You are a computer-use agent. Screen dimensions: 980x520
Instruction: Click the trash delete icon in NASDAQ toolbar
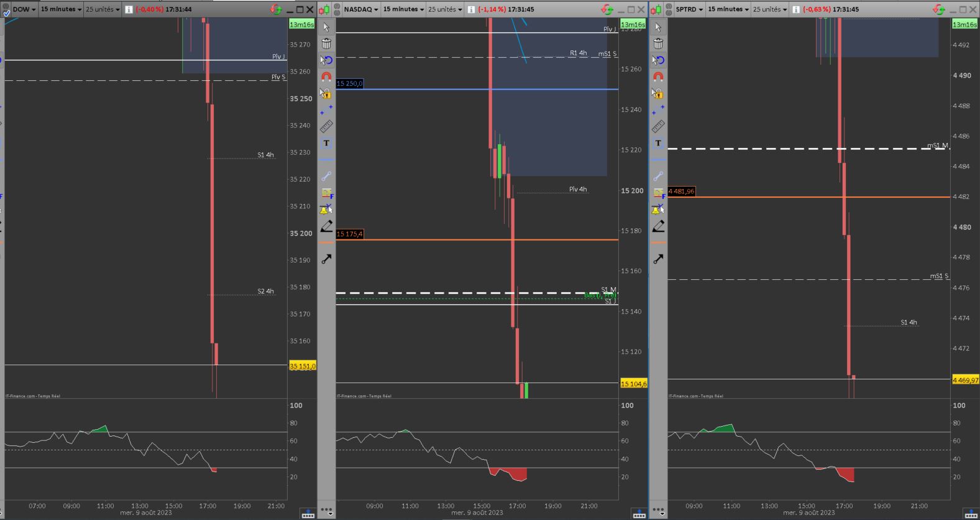(326, 44)
